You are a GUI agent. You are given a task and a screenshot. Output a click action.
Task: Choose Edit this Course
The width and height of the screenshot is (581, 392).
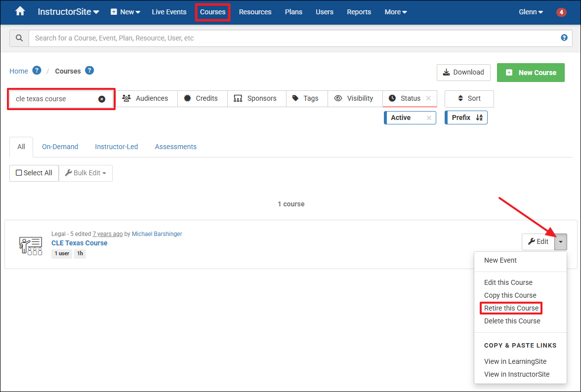click(x=508, y=282)
